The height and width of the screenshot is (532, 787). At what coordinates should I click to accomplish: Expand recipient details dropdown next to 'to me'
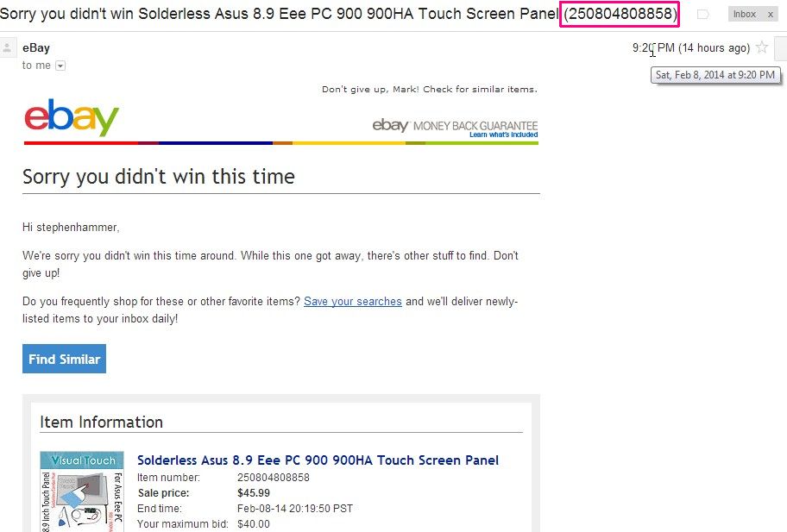point(60,66)
